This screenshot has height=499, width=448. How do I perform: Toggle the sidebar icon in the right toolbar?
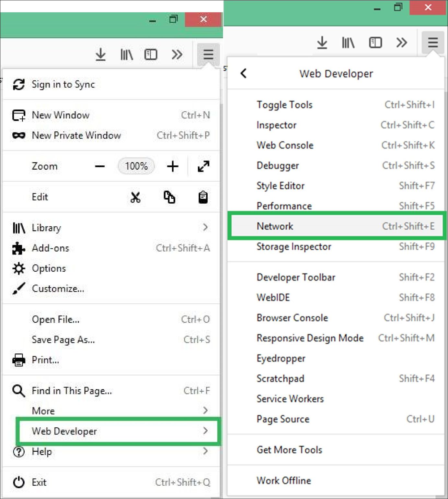pos(375,42)
